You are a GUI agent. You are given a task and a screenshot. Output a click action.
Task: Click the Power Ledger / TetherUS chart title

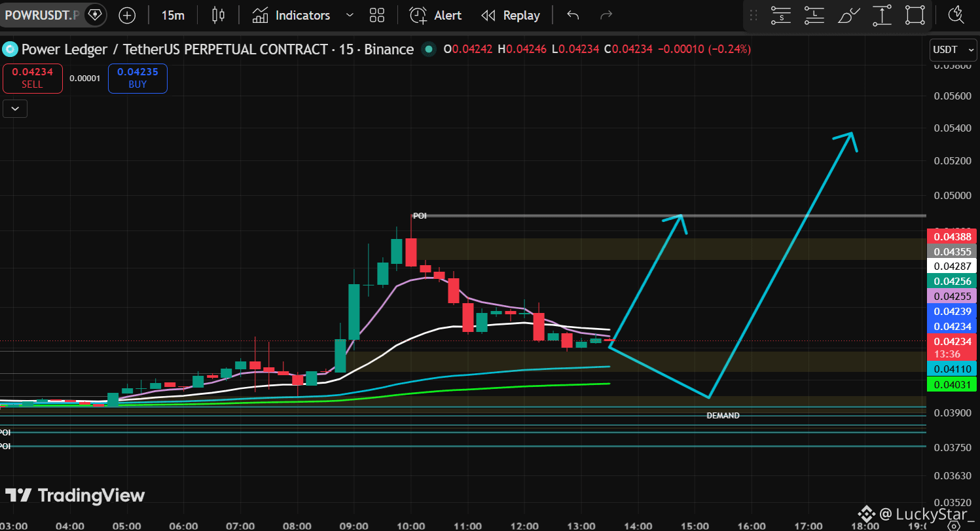tap(217, 49)
